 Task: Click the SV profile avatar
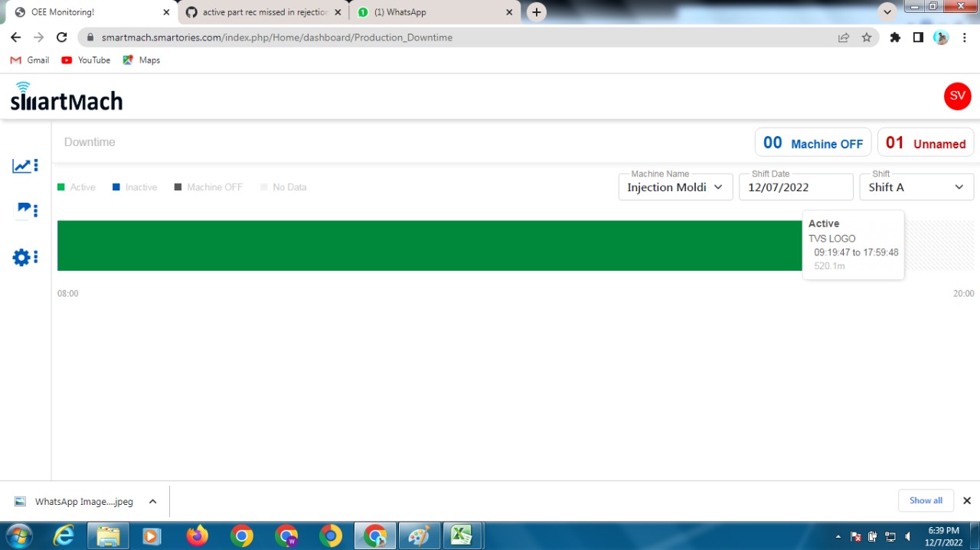(957, 96)
